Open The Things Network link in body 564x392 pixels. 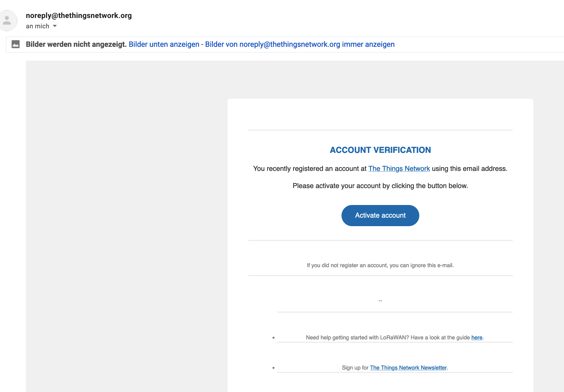click(399, 168)
